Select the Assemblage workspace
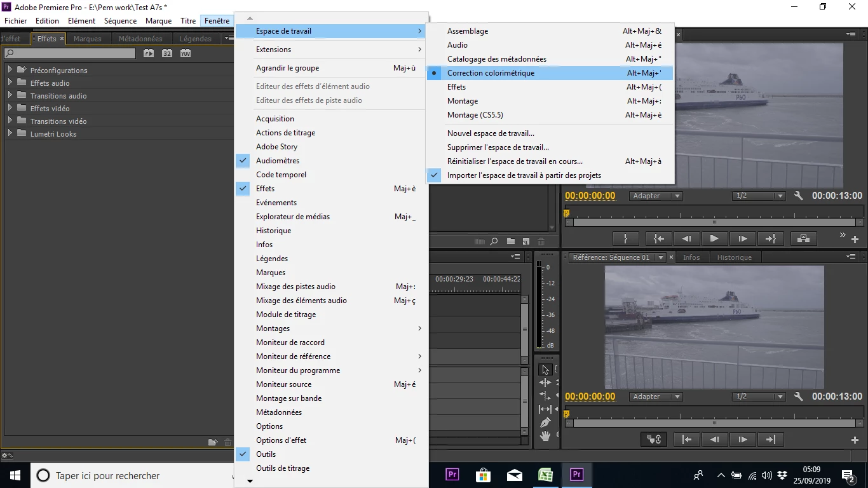The image size is (868, 488). click(550, 31)
